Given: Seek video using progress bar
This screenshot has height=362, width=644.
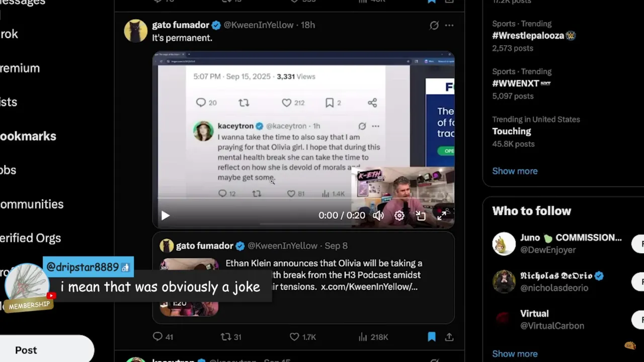Looking at the screenshot, I should (303, 199).
